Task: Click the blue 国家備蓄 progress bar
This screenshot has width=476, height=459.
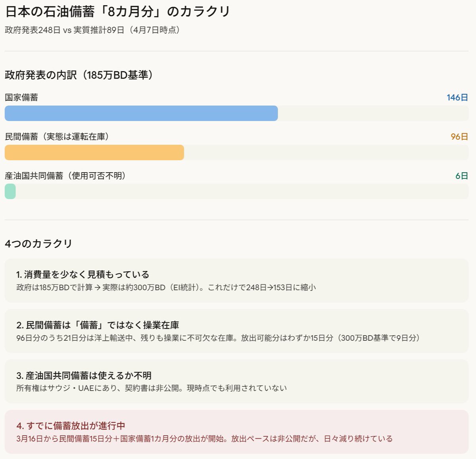Action: point(141,113)
